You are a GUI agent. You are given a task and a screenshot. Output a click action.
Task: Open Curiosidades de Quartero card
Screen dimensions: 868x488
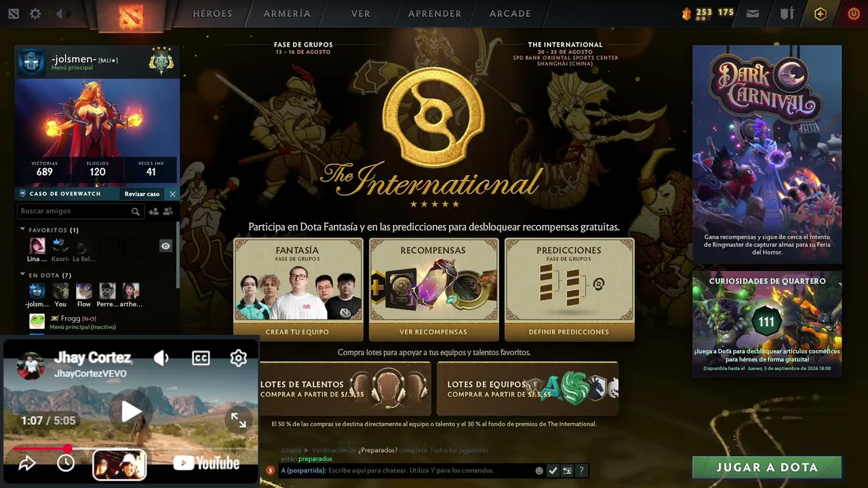[767, 324]
